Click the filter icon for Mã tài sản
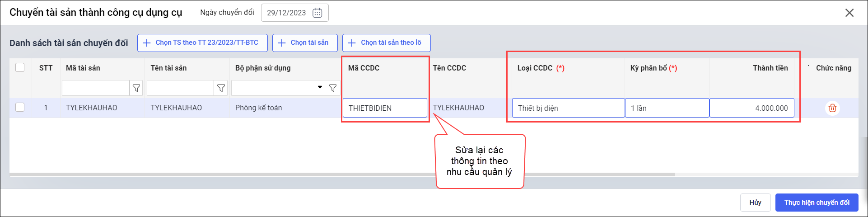The image size is (868, 217). (136, 88)
